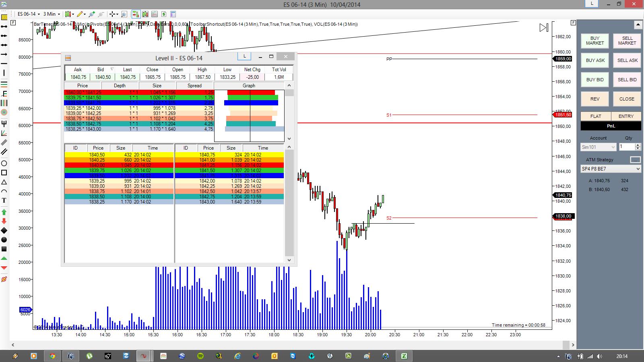The height and width of the screenshot is (362, 644).
Task: Select the Fibonacci circle tool
Action: click(4, 113)
